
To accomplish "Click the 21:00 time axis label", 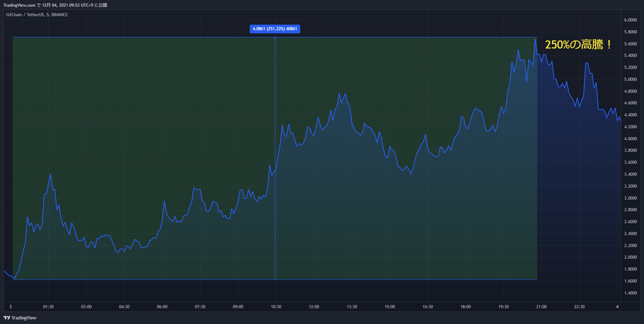I will point(541,307).
